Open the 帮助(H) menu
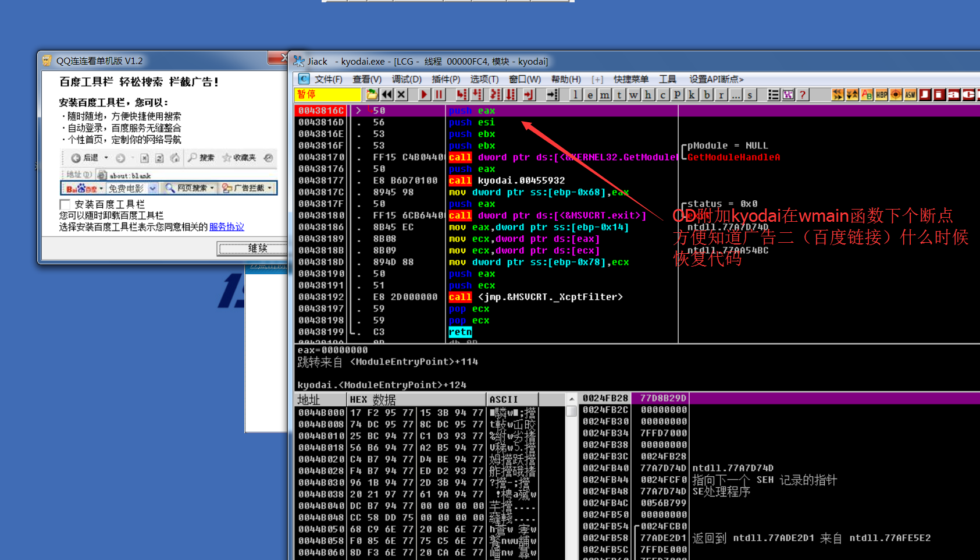This screenshot has height=560, width=980. (x=566, y=79)
